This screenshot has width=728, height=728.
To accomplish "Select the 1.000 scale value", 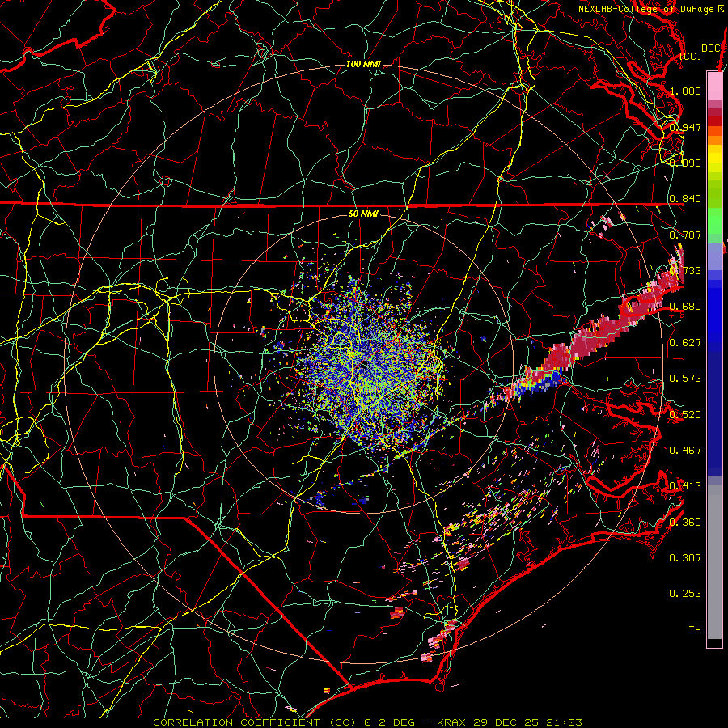I will point(685,91).
